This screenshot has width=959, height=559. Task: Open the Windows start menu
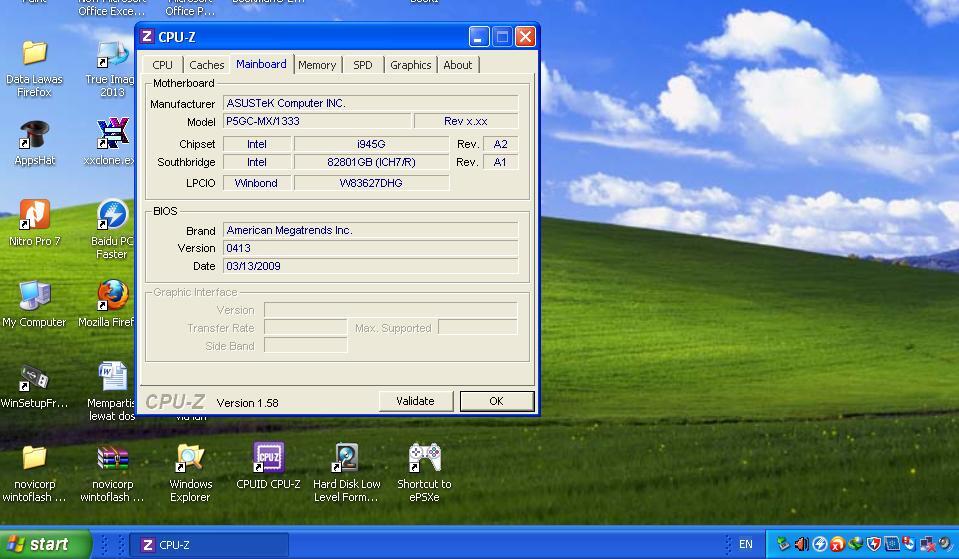(44, 544)
